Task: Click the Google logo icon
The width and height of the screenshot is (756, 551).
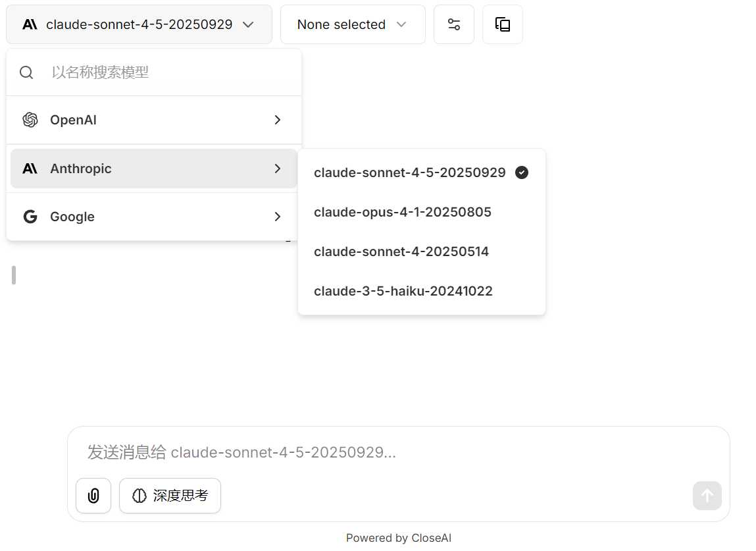Action: click(30, 217)
